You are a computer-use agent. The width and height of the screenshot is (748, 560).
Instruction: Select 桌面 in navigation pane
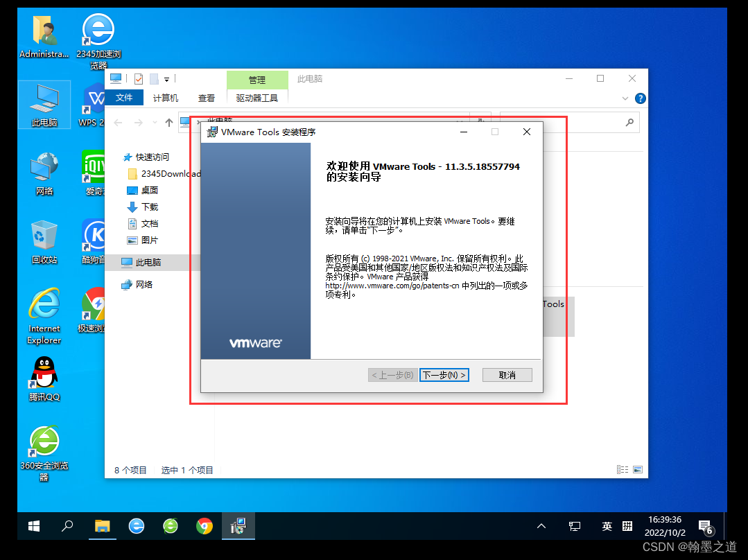[142, 191]
